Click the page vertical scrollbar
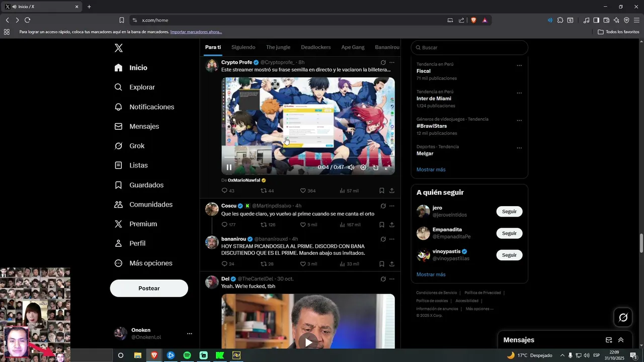 641,244
